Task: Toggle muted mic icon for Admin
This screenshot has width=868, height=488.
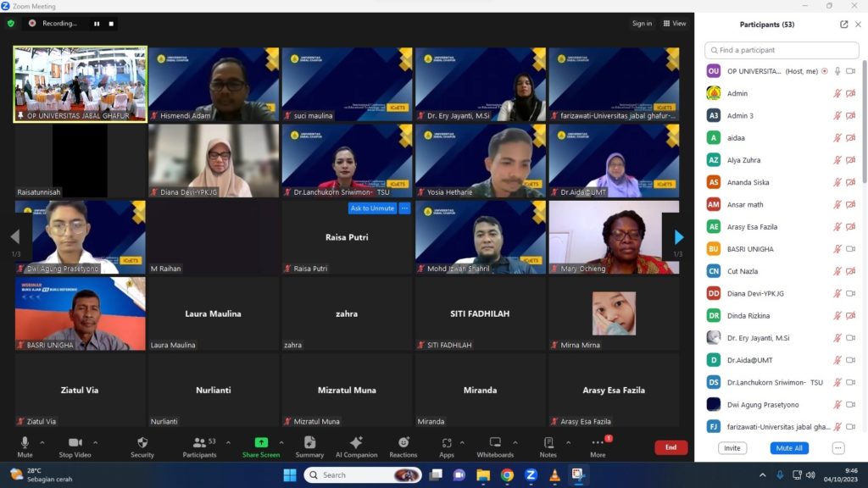Action: coord(837,93)
